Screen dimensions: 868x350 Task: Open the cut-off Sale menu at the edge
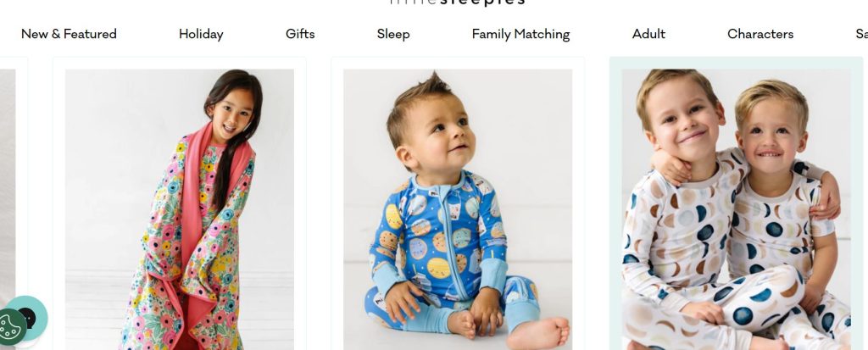[861, 34]
